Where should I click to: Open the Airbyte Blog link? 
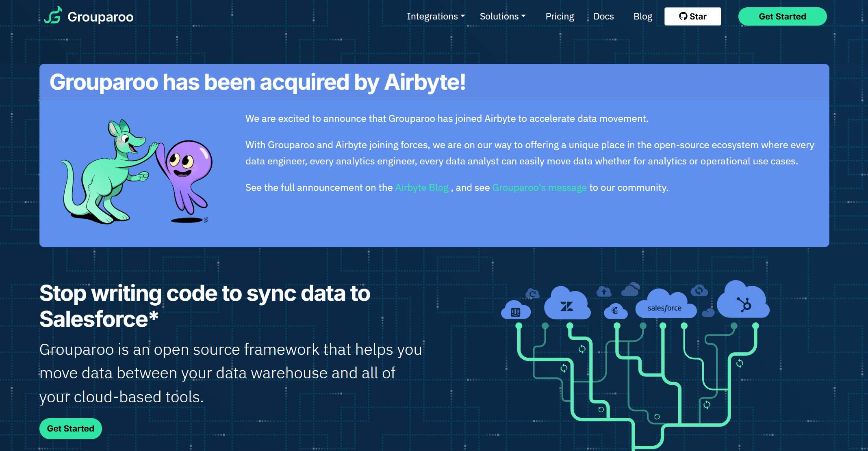pyautogui.click(x=421, y=188)
